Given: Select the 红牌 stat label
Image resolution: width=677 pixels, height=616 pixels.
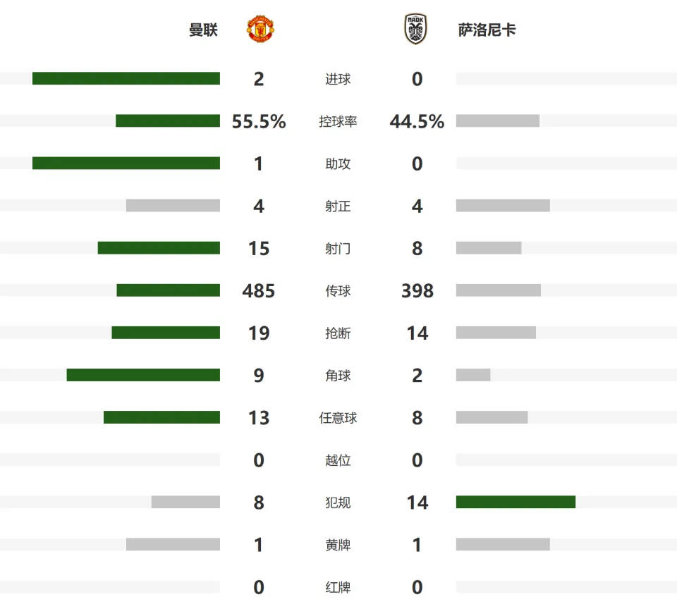Looking at the screenshot, I should pos(338,588).
